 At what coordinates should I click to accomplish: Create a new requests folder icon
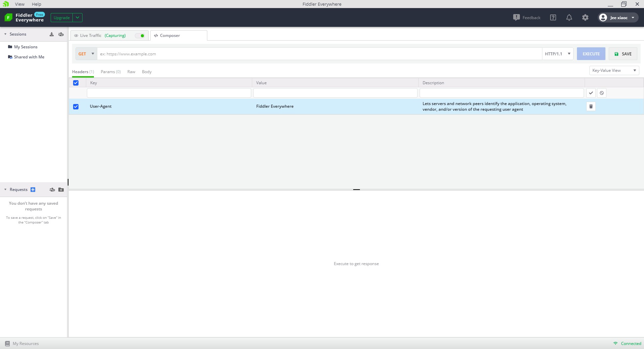point(61,190)
